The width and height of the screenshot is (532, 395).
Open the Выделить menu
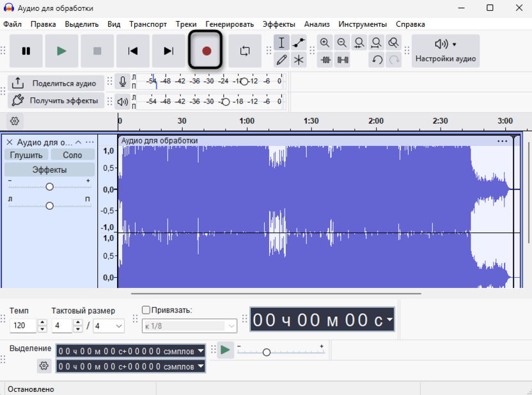coord(82,24)
